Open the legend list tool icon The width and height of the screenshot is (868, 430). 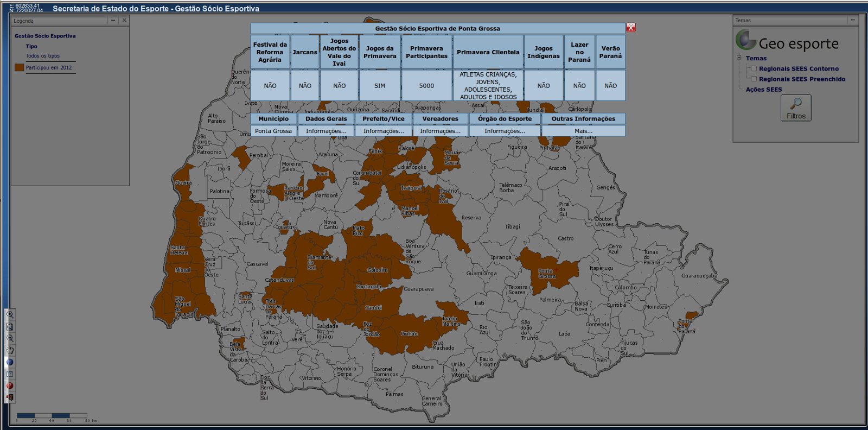tap(10, 374)
